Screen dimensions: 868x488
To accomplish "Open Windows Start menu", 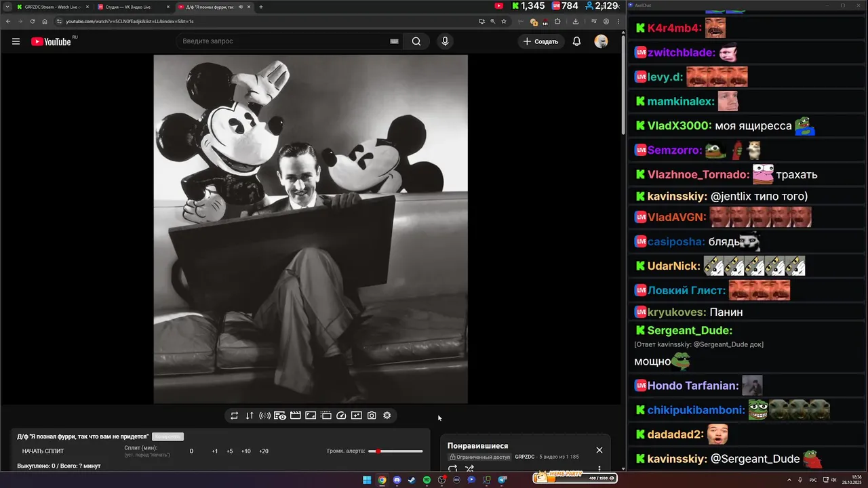I will (367, 480).
